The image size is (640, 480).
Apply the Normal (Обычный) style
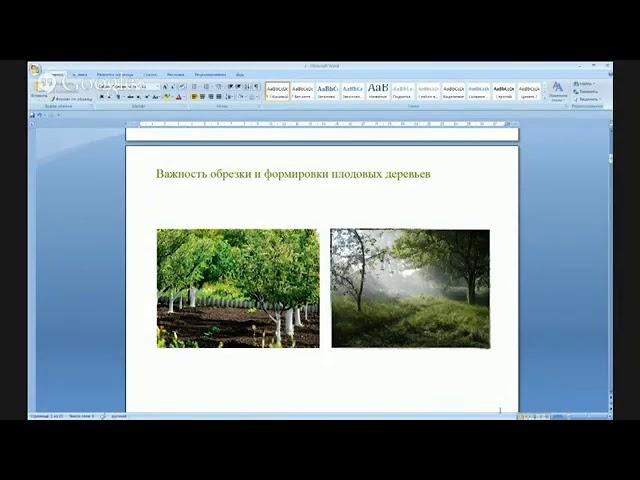coord(278,91)
